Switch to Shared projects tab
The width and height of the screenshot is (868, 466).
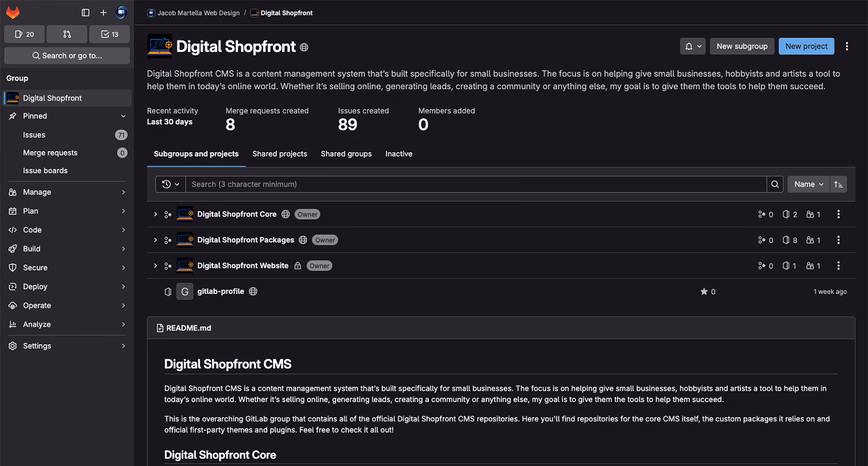coord(279,154)
